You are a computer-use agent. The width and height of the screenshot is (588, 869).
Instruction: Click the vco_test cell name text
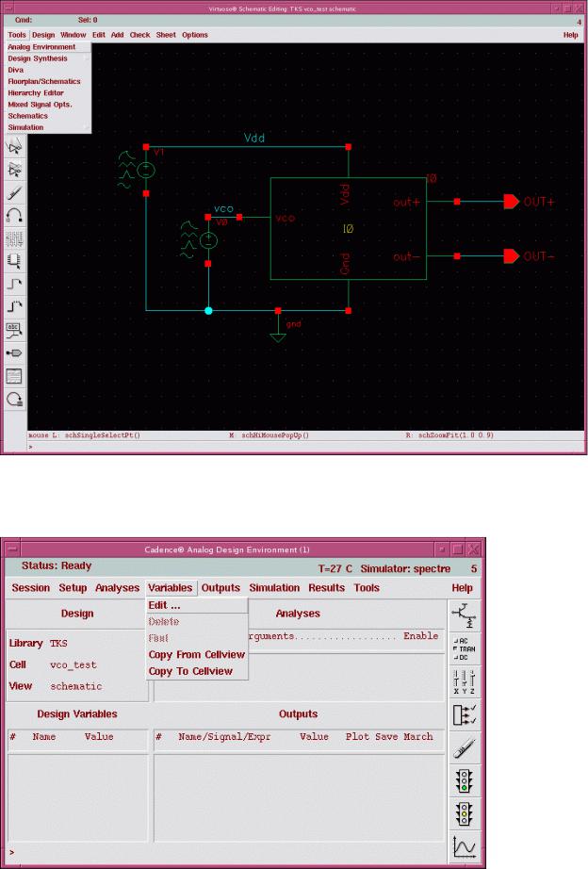73,664
